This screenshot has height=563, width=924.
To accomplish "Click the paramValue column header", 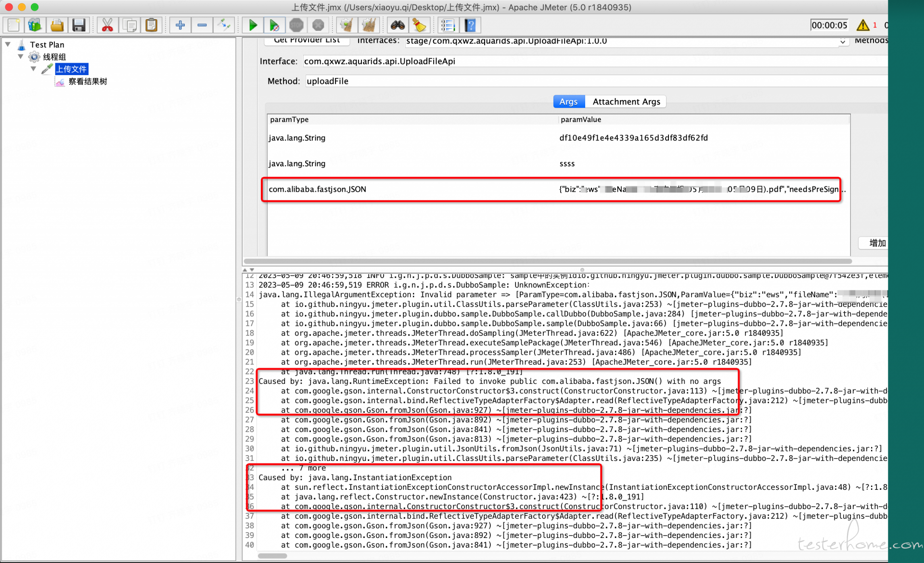I will tap(704, 119).
